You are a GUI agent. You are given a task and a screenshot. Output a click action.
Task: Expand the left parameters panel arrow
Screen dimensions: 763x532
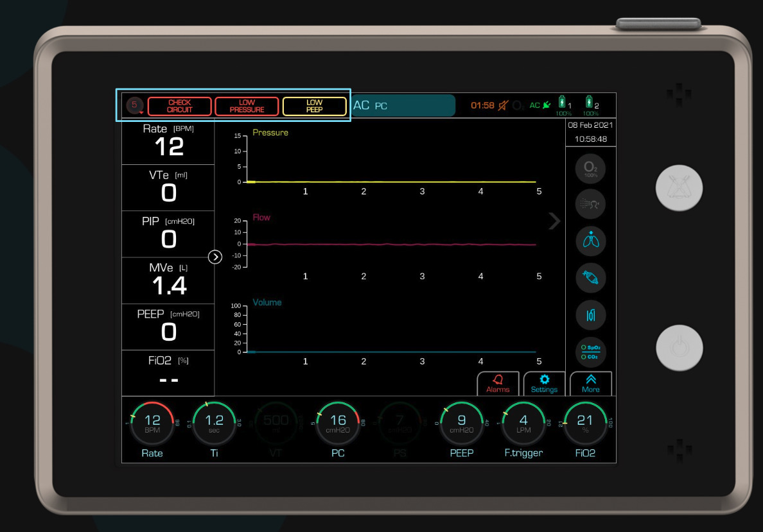pyautogui.click(x=215, y=257)
